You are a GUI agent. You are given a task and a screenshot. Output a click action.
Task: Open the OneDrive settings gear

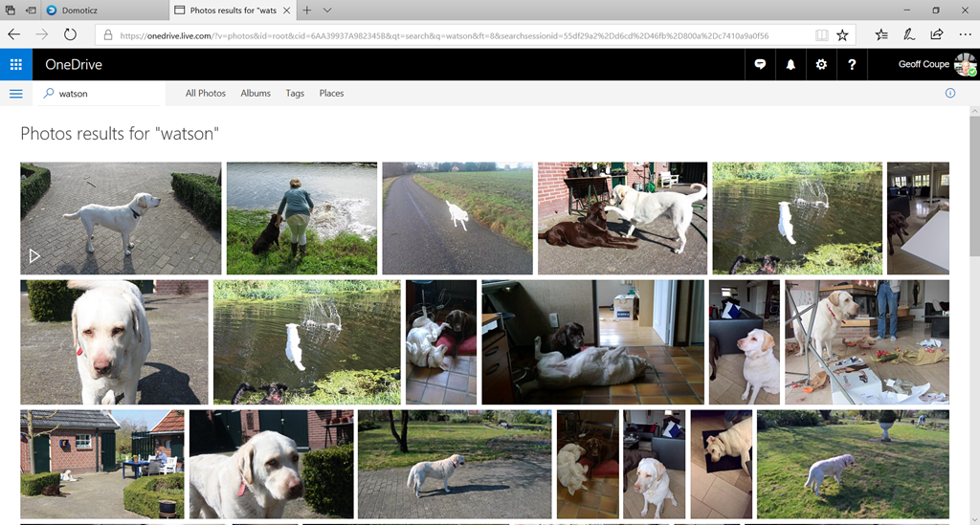tap(821, 65)
